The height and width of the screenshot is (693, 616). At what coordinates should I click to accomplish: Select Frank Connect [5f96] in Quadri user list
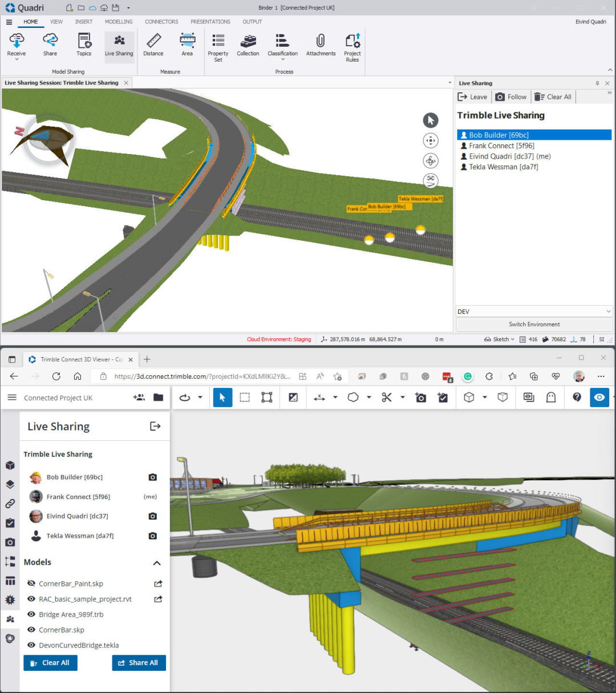coord(534,146)
